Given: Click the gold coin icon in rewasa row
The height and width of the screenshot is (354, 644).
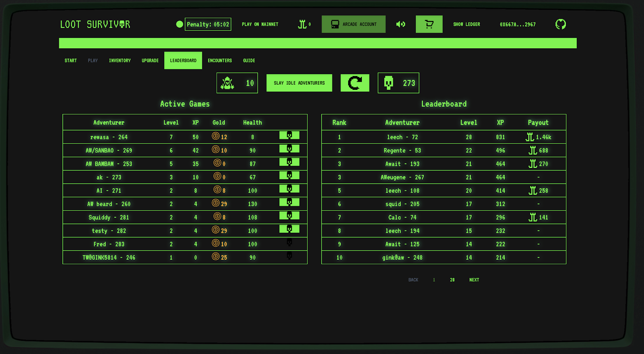Looking at the screenshot, I should click(216, 136).
